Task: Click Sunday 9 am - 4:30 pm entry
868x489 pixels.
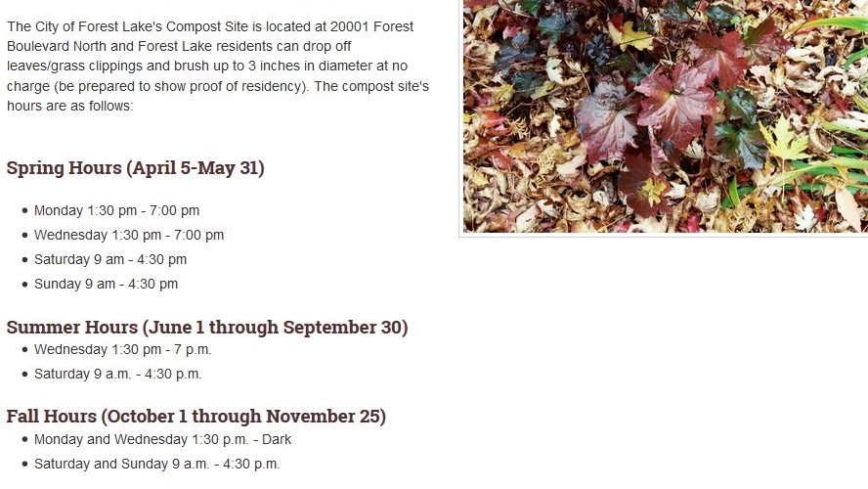Action: point(107,284)
